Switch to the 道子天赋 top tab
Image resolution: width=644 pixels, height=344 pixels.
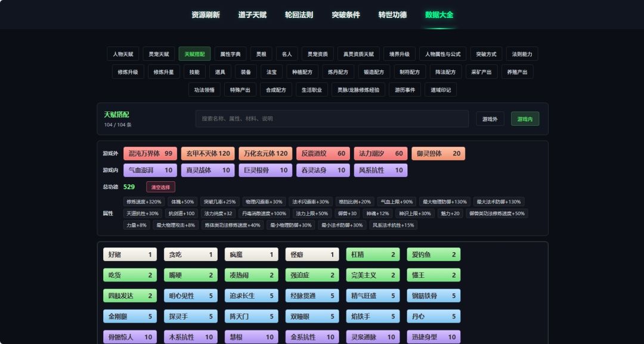click(252, 15)
